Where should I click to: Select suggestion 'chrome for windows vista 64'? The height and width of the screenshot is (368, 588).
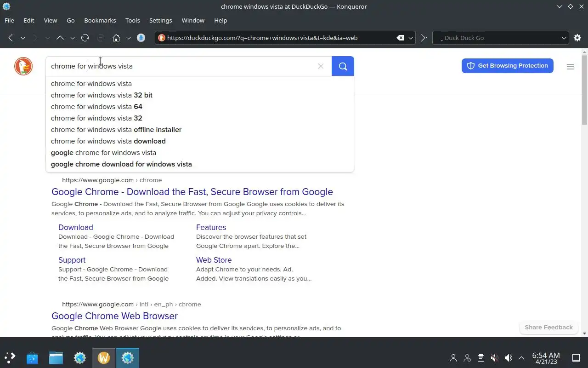(200, 107)
